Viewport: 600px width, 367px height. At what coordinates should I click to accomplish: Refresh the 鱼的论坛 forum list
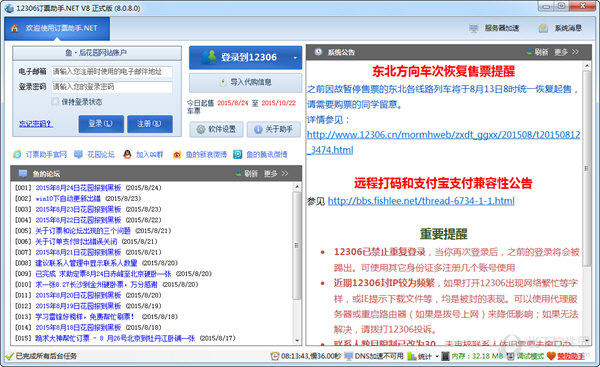[247, 173]
